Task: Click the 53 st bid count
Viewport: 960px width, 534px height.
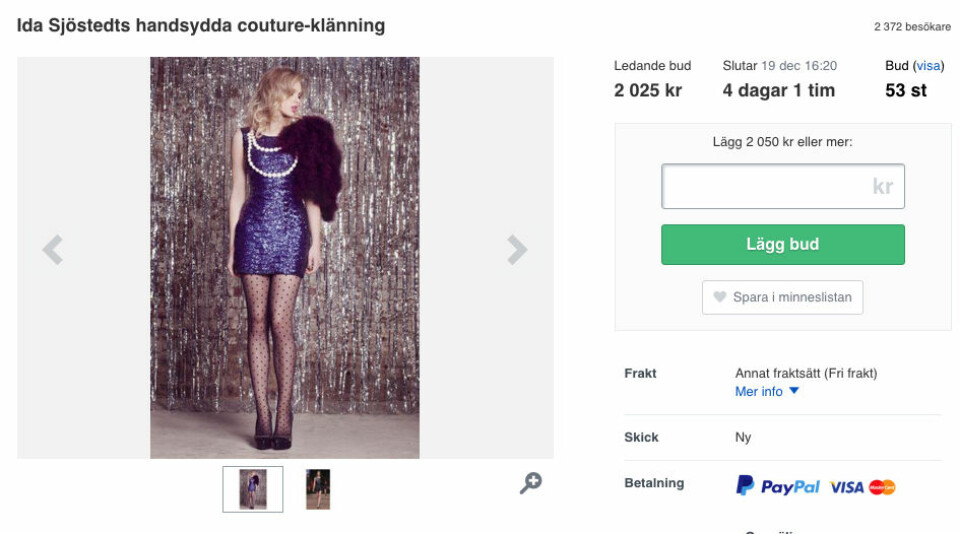Action: 905,90
